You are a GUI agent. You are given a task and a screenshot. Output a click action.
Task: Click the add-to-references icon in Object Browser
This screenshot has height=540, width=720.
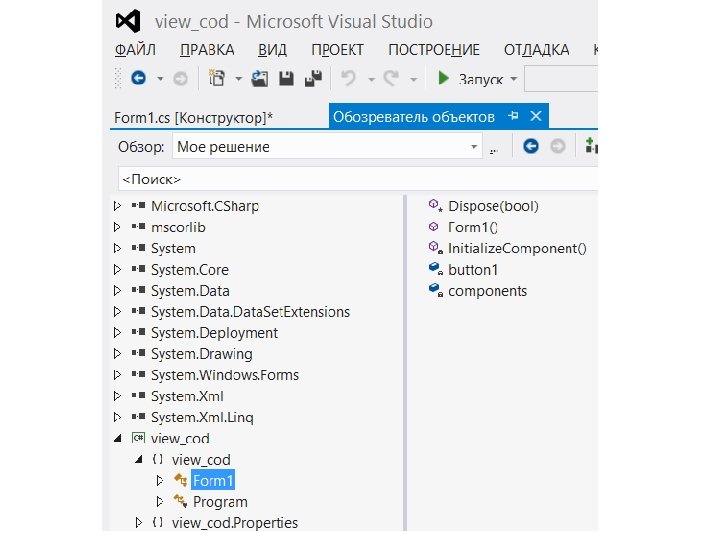click(591, 146)
